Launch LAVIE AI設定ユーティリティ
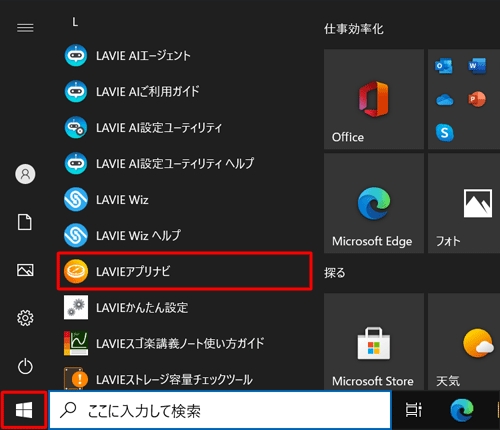 [x=184, y=128]
